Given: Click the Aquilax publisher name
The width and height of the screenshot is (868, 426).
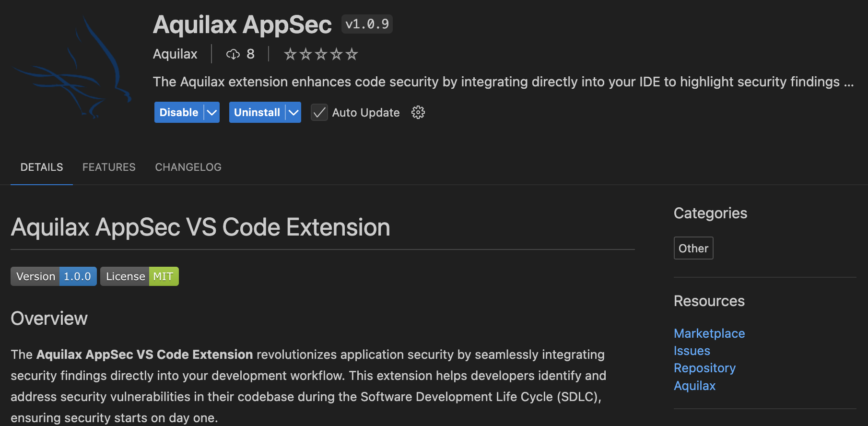Looking at the screenshot, I should [x=175, y=54].
